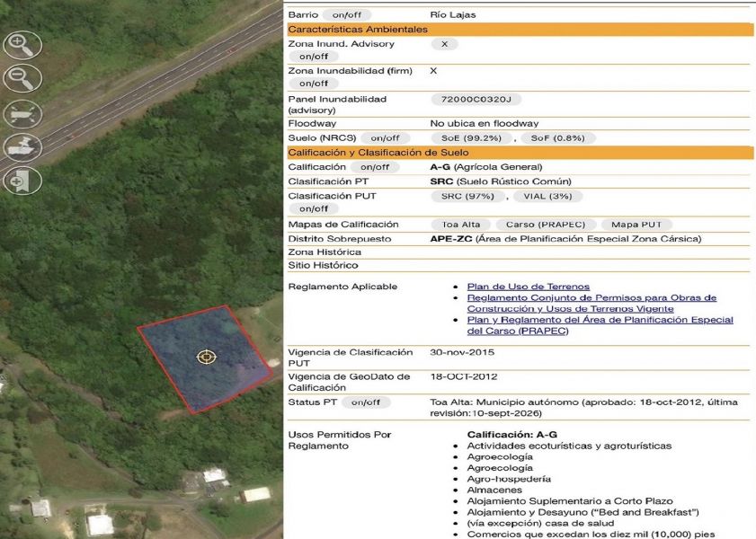Screen dimensions: 756x539
Task: Click the crosshair marker on the parcel
Action: (x=207, y=357)
